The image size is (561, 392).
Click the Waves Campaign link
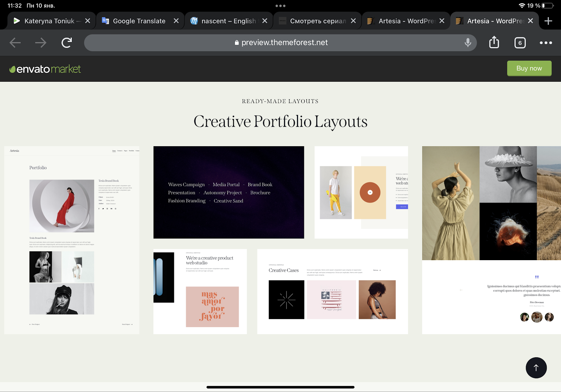point(186,185)
